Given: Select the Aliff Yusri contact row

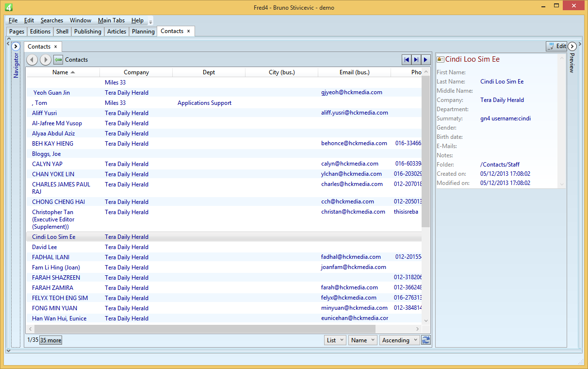Looking at the screenshot, I should [224, 113].
